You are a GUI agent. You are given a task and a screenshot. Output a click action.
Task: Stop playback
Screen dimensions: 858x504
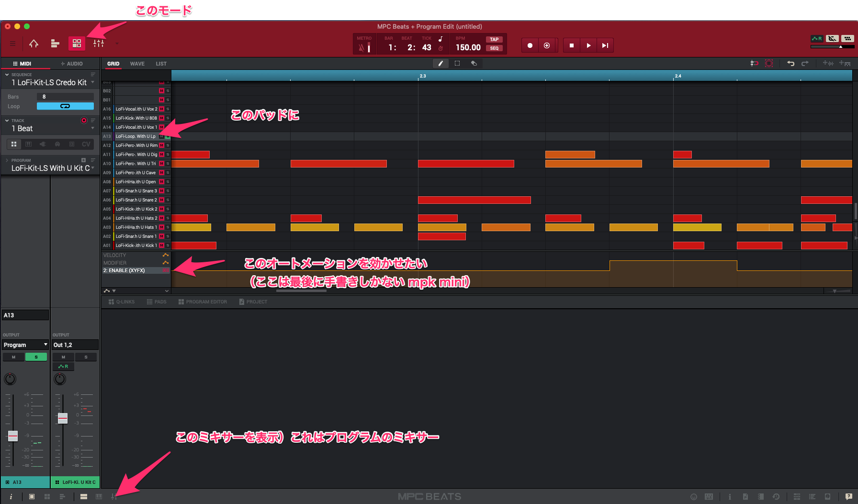572,45
